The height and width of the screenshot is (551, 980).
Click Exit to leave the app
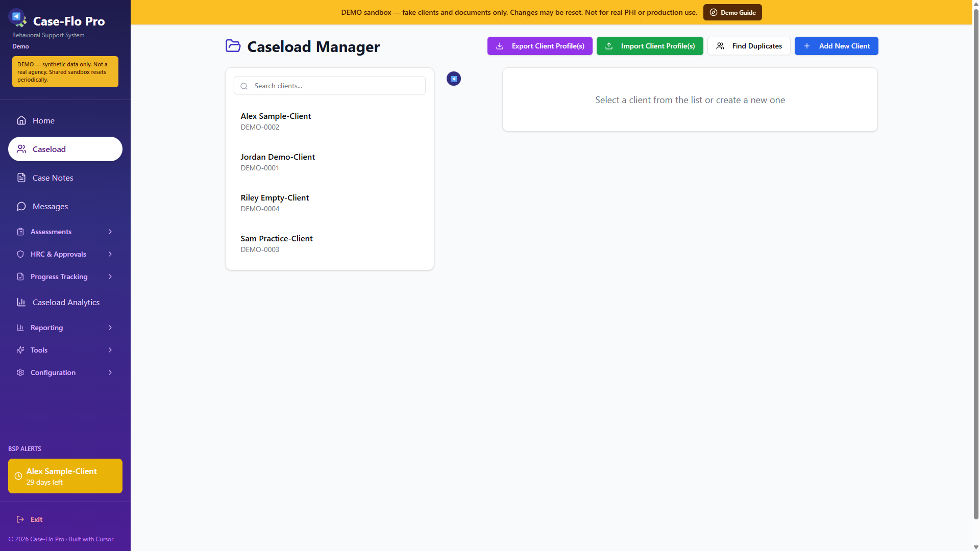(x=65, y=519)
